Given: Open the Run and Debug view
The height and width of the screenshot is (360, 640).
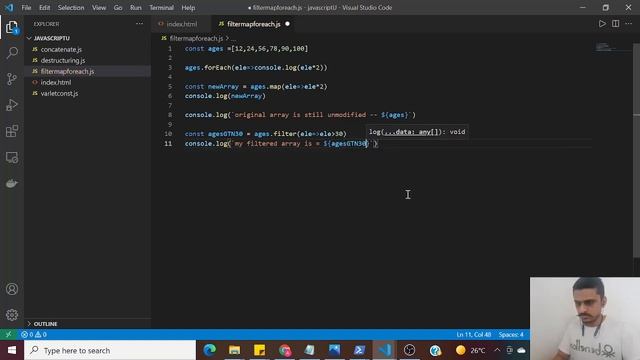Looking at the screenshot, I should click(12, 105).
